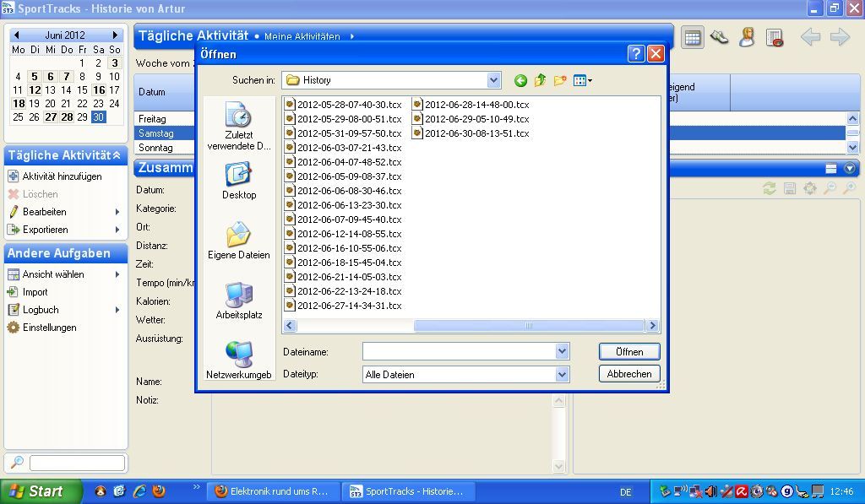Expand hidden quick launch items chevron
Screen dimensions: 865x504
196,487
